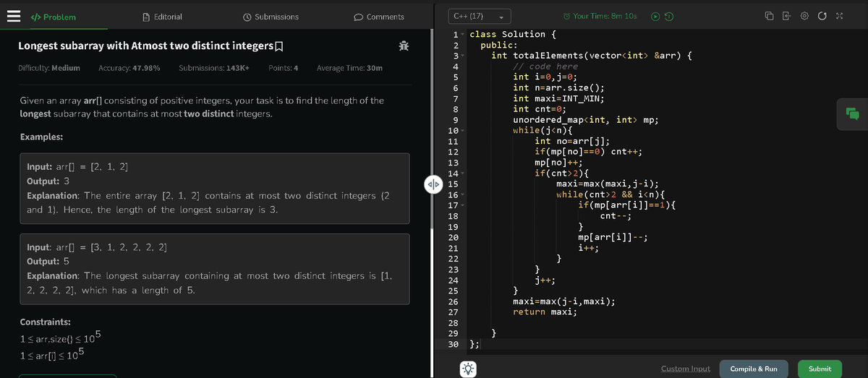Open the C++ (17) language dropdown

point(480,16)
